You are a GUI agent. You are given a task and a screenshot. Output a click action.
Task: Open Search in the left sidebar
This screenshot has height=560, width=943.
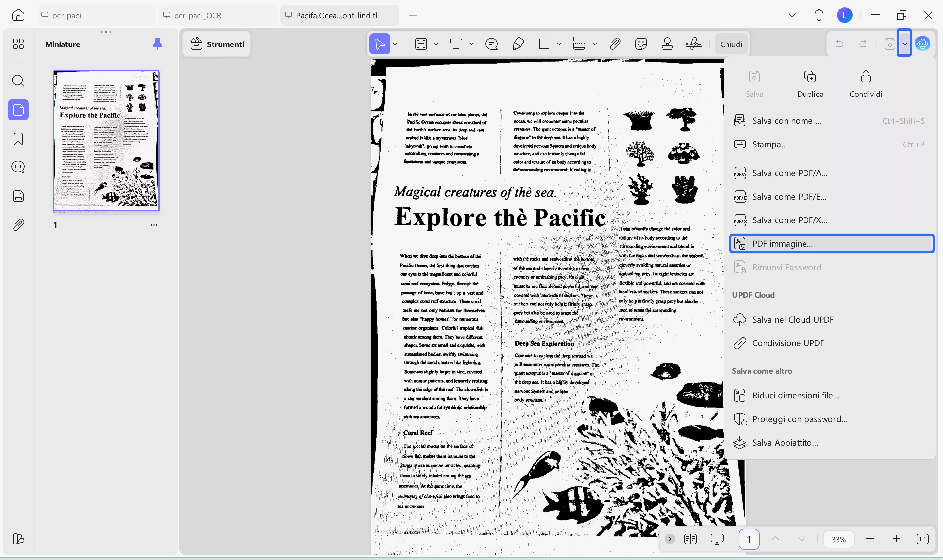(x=18, y=80)
